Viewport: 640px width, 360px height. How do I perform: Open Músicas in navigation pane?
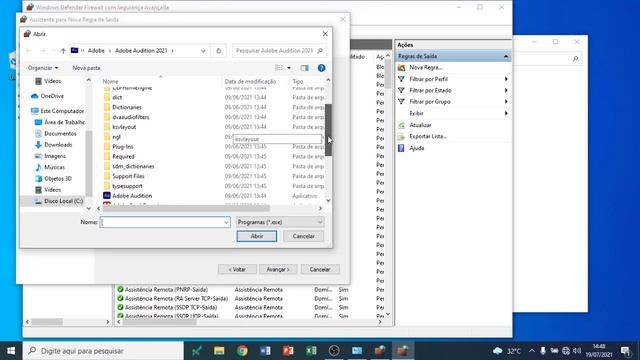tap(54, 167)
